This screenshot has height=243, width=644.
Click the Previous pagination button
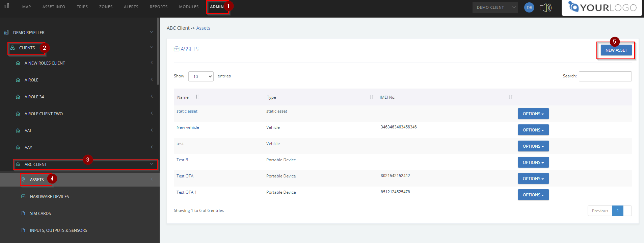pyautogui.click(x=600, y=211)
